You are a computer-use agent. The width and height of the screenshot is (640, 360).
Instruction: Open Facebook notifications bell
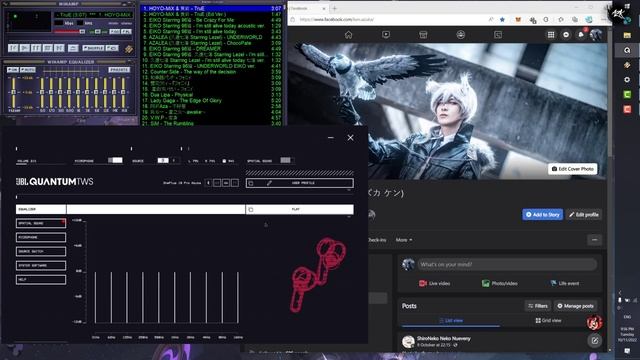581,35
